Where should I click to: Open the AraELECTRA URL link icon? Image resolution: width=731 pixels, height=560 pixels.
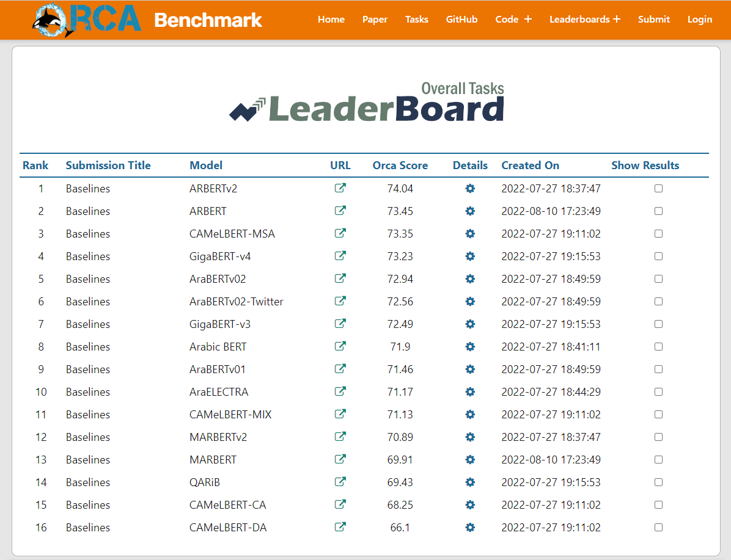(x=340, y=391)
